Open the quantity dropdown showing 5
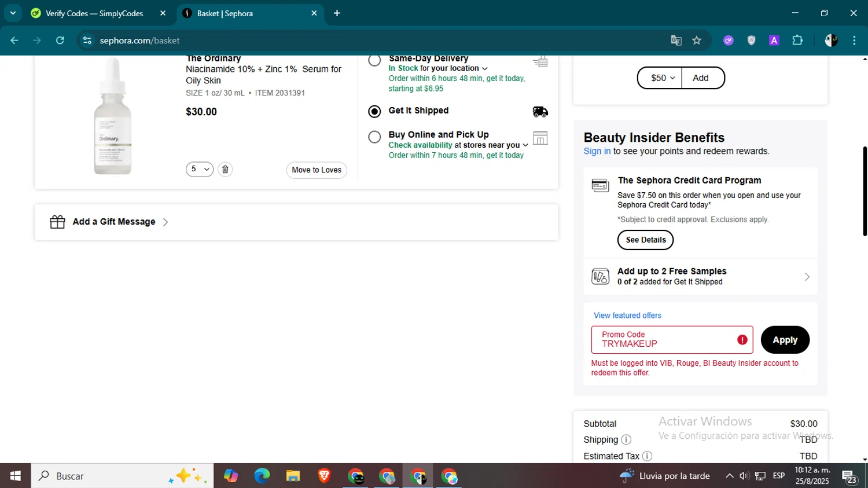This screenshot has height=488, width=868. click(200, 169)
